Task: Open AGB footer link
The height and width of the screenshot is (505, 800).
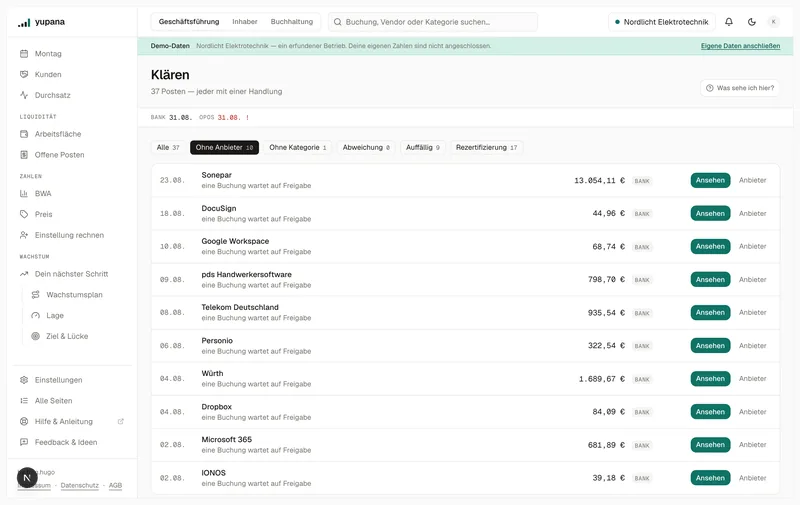Action: [x=115, y=486]
